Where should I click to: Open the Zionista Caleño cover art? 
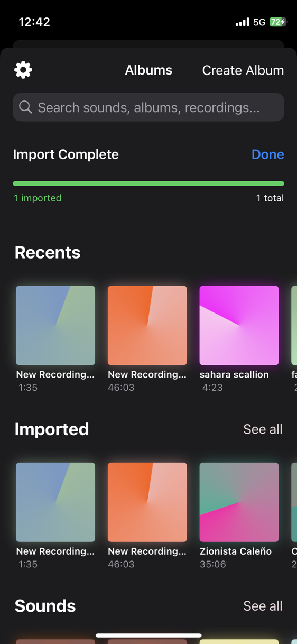point(239,502)
